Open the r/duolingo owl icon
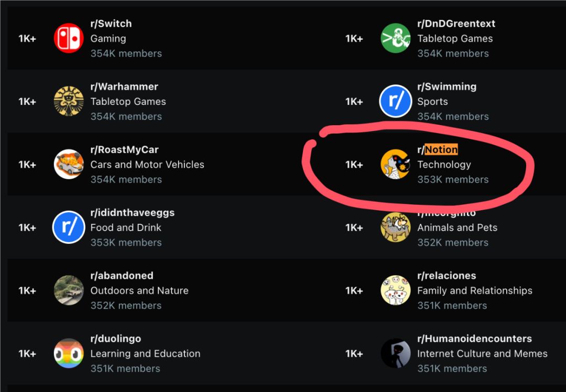Viewport: 566px width, 392px height. pyautogui.click(x=69, y=353)
